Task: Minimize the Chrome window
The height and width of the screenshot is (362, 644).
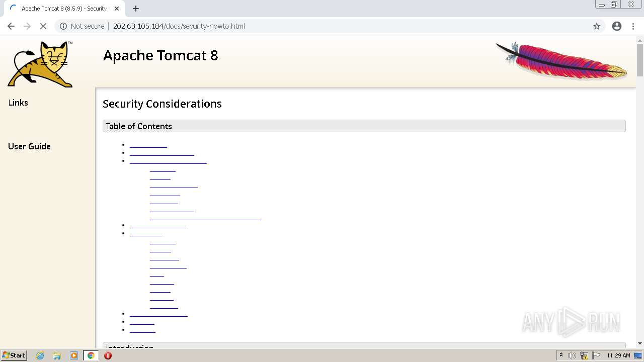Action: 601,5
